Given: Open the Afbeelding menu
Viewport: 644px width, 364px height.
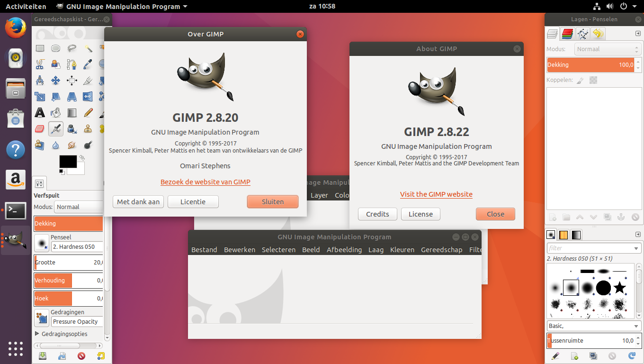Looking at the screenshot, I should pyautogui.click(x=344, y=250).
